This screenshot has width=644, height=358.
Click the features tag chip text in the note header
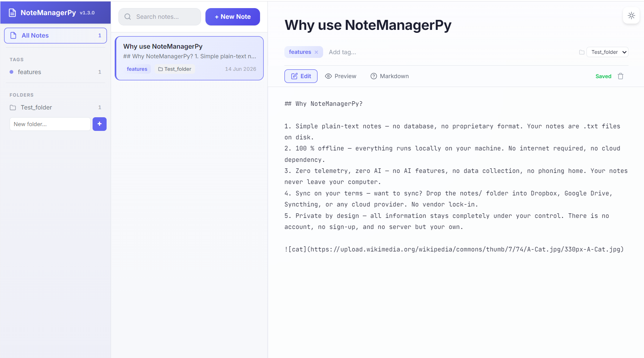click(300, 52)
